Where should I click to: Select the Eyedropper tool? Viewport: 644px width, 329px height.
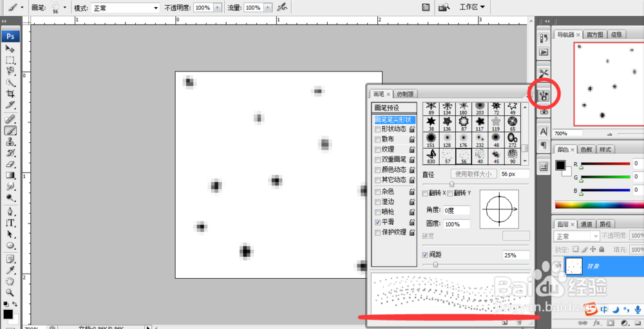[x=10, y=270]
